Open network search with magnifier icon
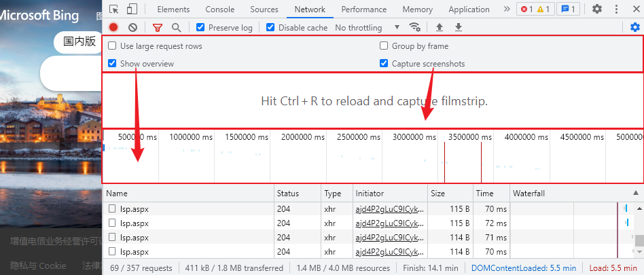 tap(176, 27)
